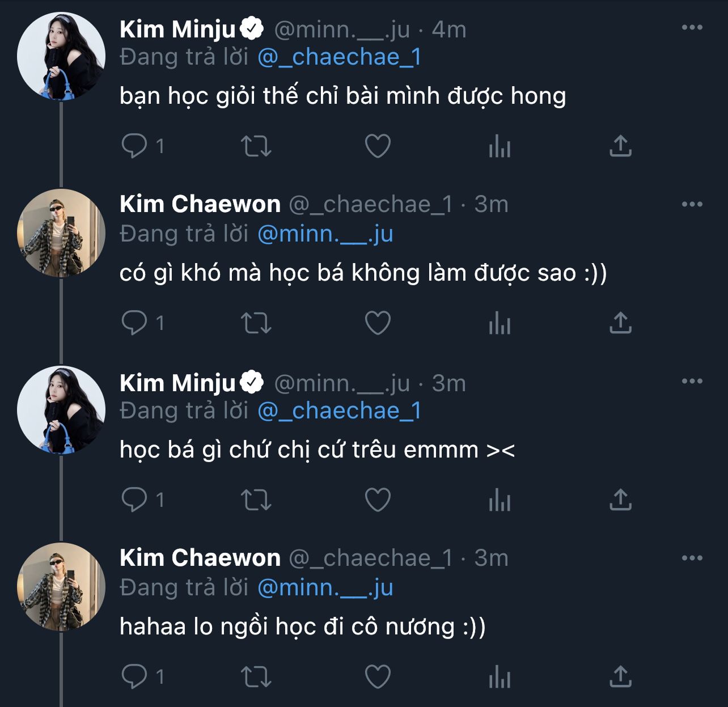728x707 pixels.
Task: Share Chaewon's "hahaa lo ngồi học" tweet
Action: pos(620,676)
